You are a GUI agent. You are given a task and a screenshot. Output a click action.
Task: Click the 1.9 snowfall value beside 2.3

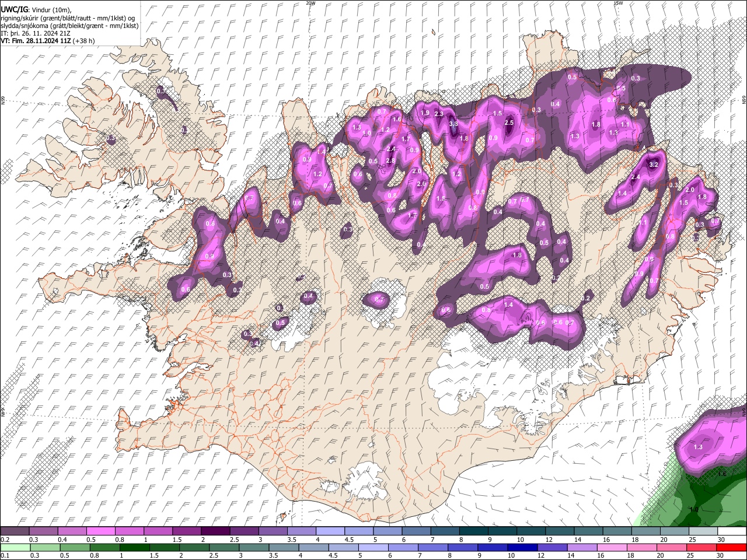point(425,113)
